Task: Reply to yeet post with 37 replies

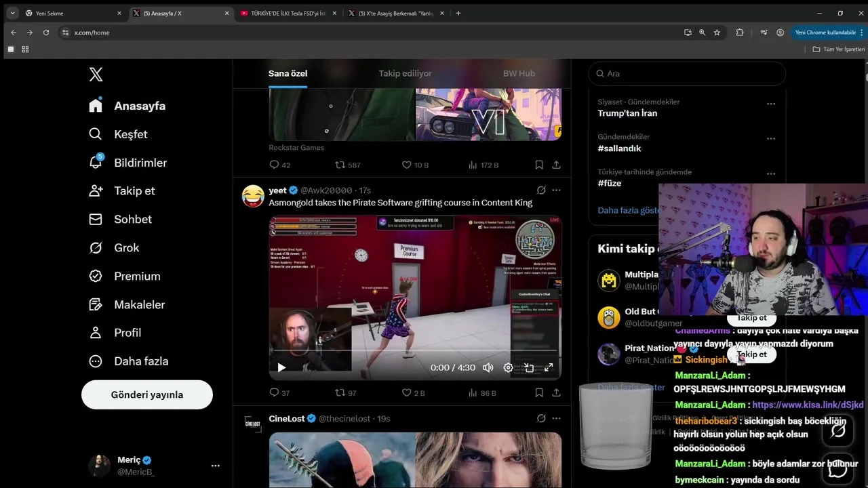Action: (x=279, y=392)
